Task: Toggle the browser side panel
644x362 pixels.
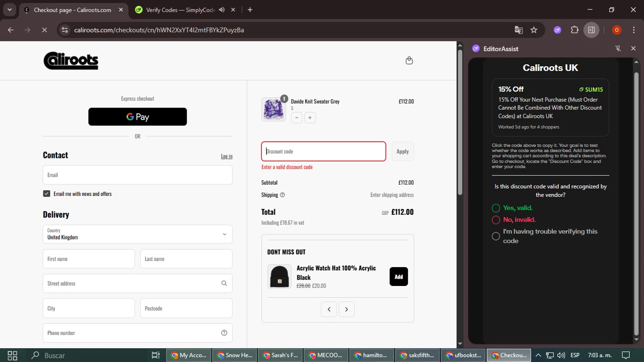Action: tap(591, 30)
